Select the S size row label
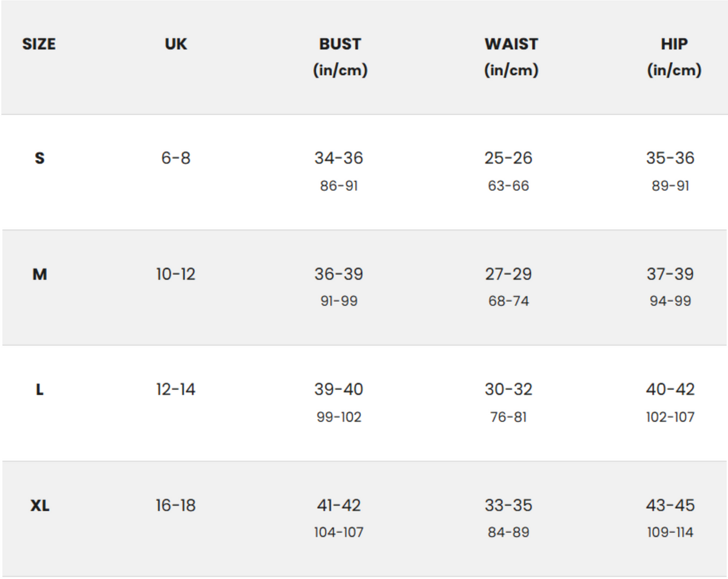Image resolution: width=728 pixels, height=579 pixels. tap(39, 158)
